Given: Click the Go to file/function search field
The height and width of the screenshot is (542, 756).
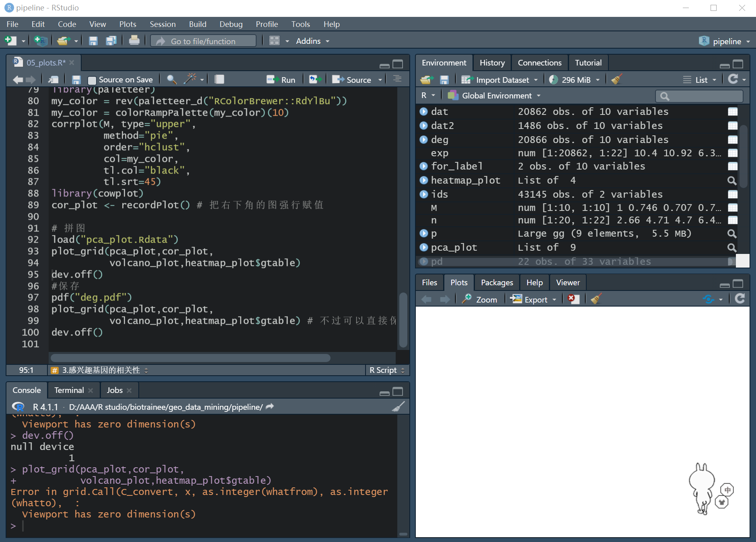Looking at the screenshot, I should pos(203,41).
